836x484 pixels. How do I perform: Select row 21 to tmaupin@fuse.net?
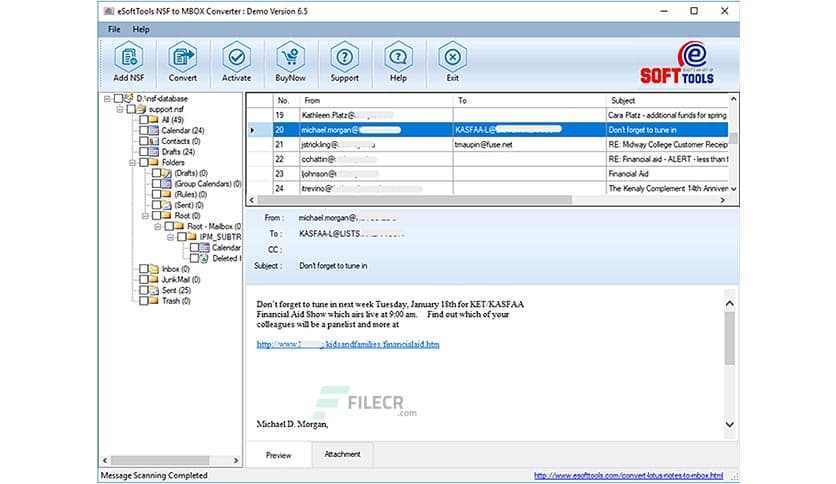click(487, 144)
